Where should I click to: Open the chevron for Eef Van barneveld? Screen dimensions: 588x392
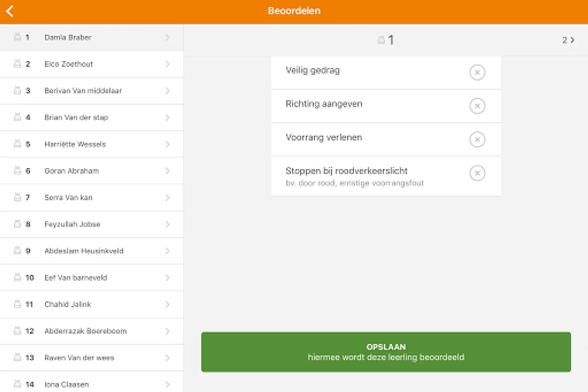coord(168,277)
